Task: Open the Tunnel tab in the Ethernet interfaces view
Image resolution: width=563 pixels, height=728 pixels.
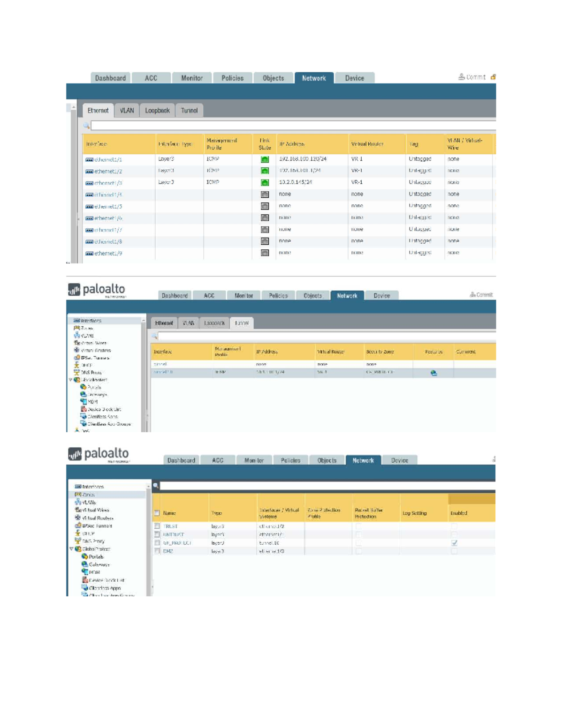Action: click(x=189, y=111)
